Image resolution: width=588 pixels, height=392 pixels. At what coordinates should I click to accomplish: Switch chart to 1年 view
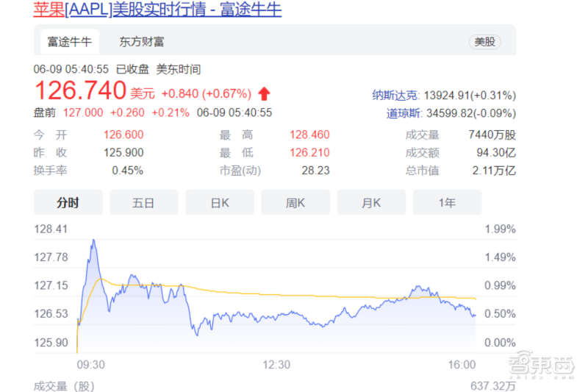(447, 202)
